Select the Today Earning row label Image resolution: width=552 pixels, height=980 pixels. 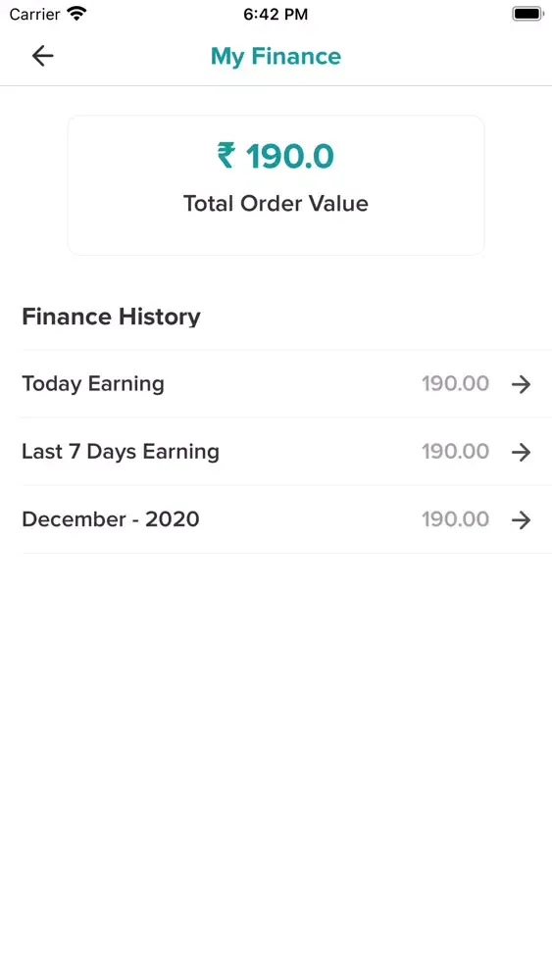[x=93, y=384]
